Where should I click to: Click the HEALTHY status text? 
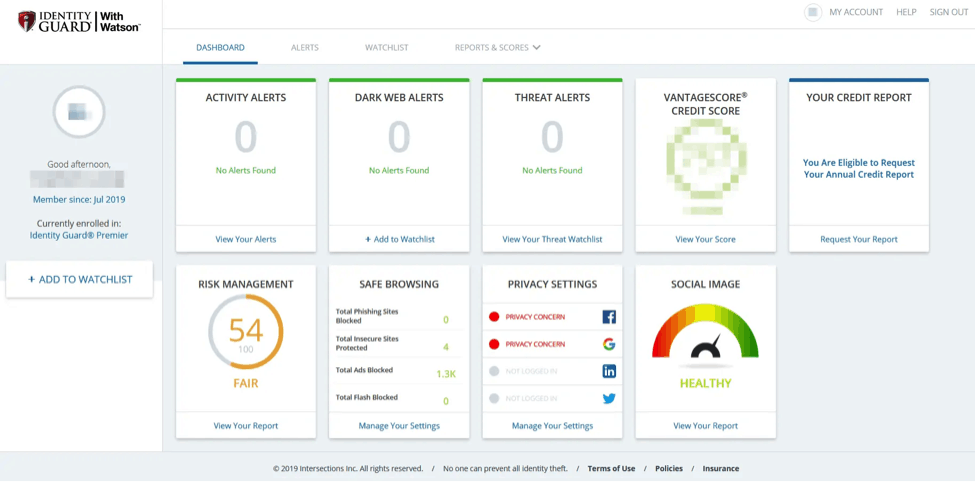click(705, 384)
